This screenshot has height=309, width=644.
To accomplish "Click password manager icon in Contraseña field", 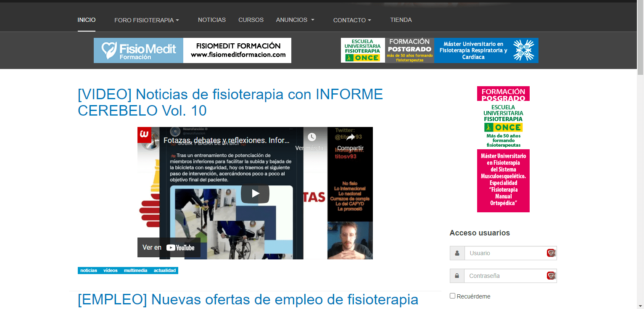I will (551, 276).
